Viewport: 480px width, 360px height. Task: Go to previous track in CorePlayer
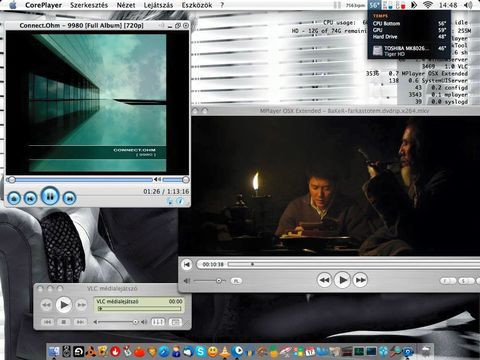pyautogui.click(x=30, y=198)
